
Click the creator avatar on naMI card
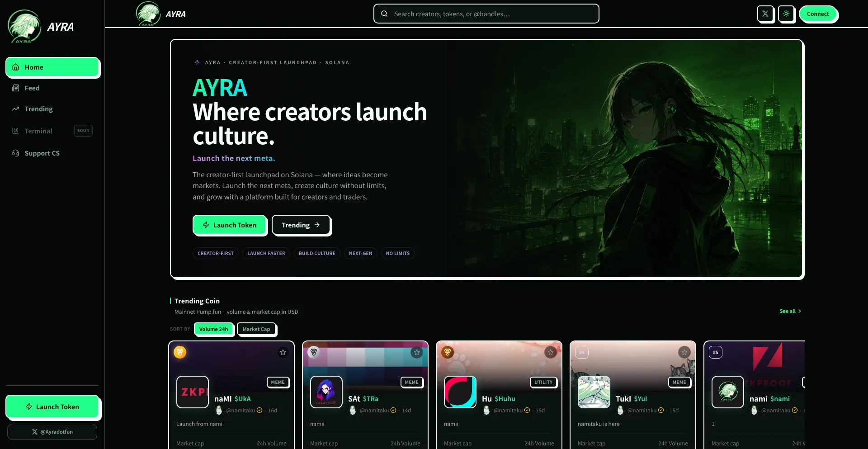[x=219, y=410]
